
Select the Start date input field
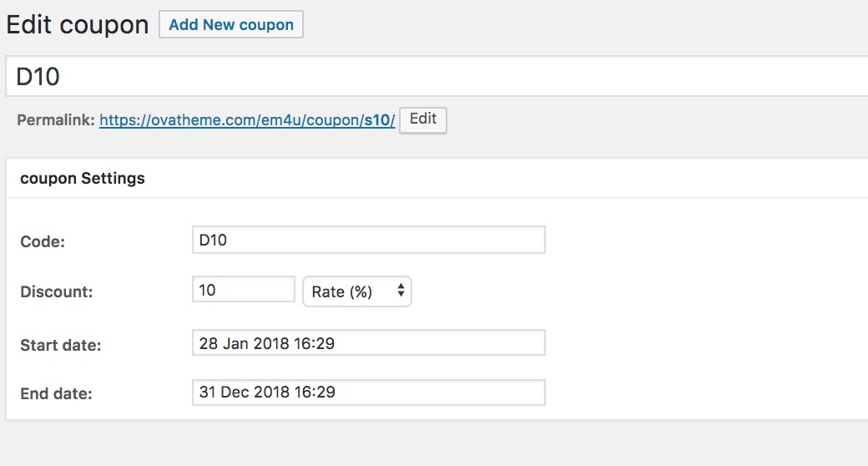pyautogui.click(x=368, y=342)
